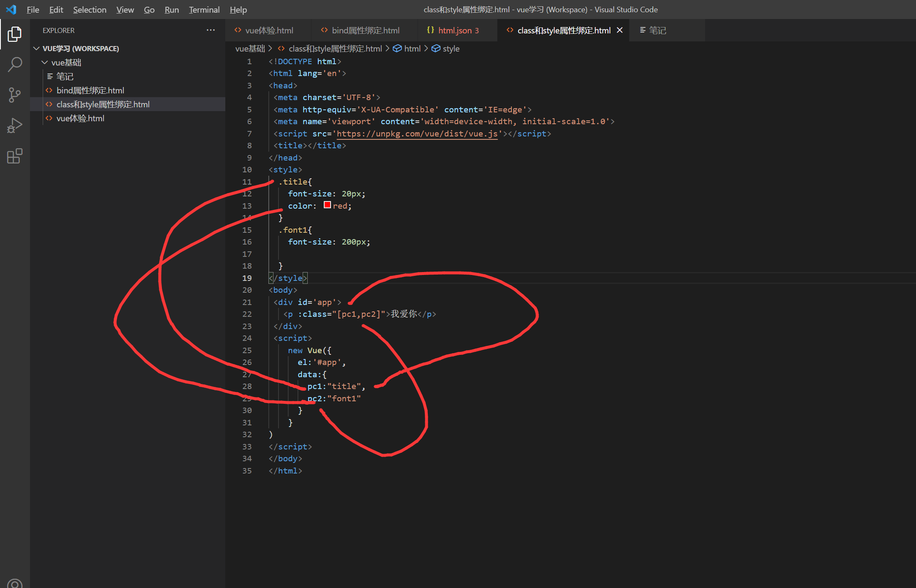
Task: Switch to the bind属性绑定.html tab
Action: click(365, 30)
